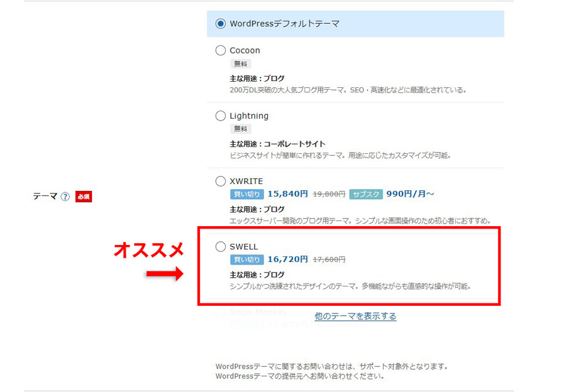Click the help icon beside テーマ

[65, 197]
